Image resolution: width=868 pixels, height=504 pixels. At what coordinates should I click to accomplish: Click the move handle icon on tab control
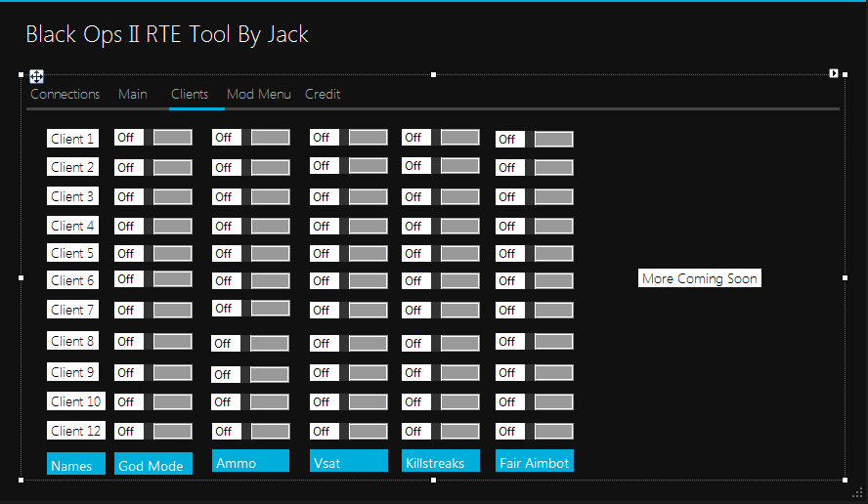(x=36, y=76)
